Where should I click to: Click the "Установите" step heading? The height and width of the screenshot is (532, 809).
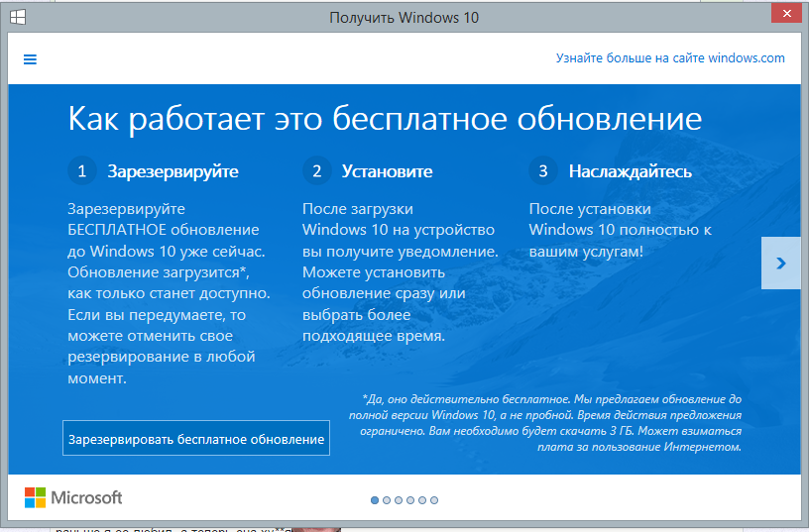387,171
